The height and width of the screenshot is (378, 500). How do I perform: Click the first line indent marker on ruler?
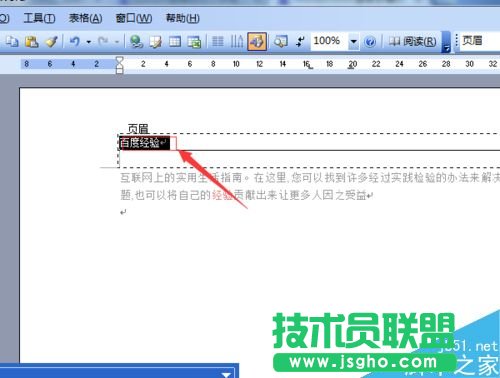click(x=119, y=60)
